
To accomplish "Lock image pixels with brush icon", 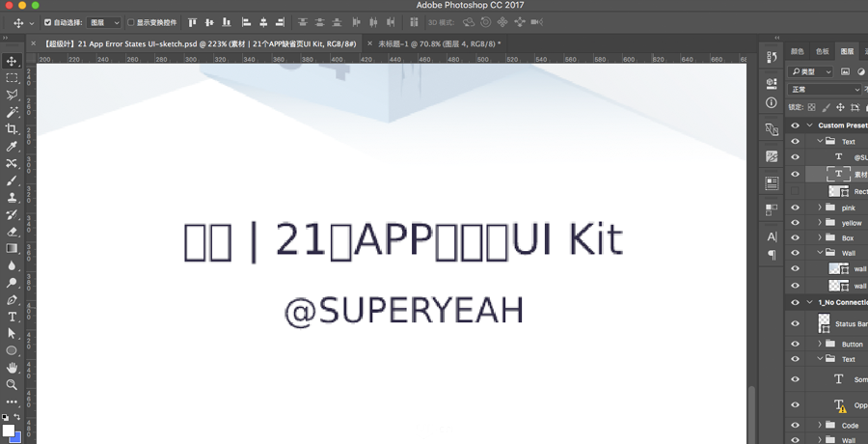I will [826, 107].
